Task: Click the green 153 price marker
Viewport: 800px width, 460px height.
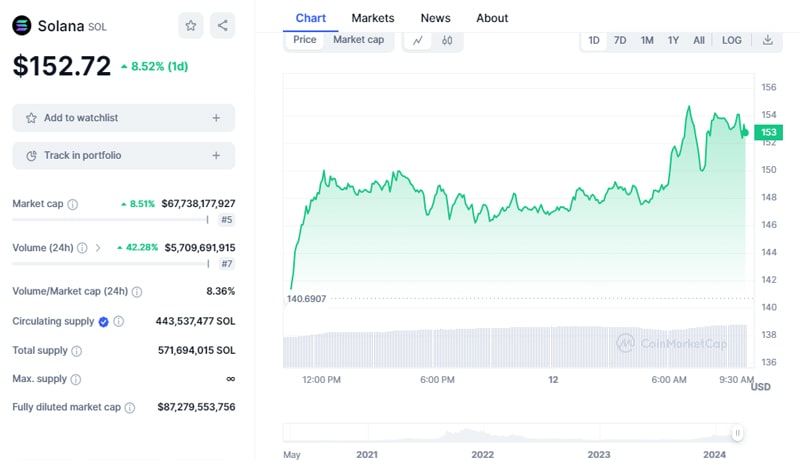Action: pos(768,133)
